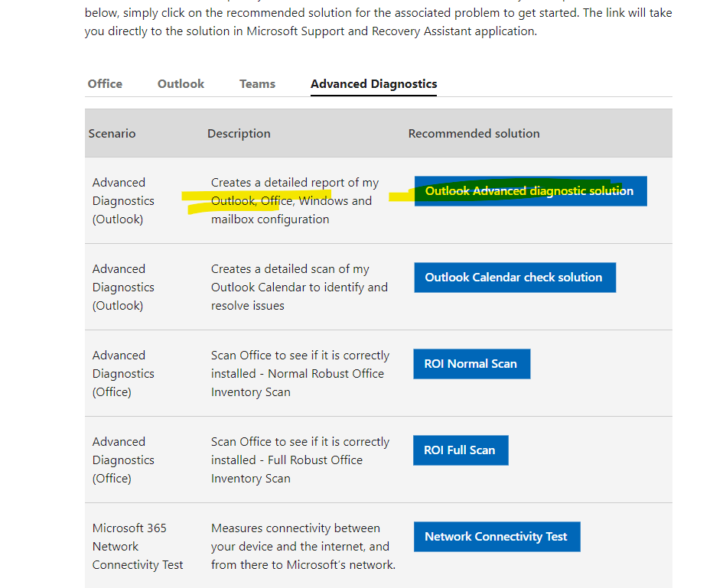Run the ROI Full Scan
The height and width of the screenshot is (588, 713).
click(x=461, y=450)
